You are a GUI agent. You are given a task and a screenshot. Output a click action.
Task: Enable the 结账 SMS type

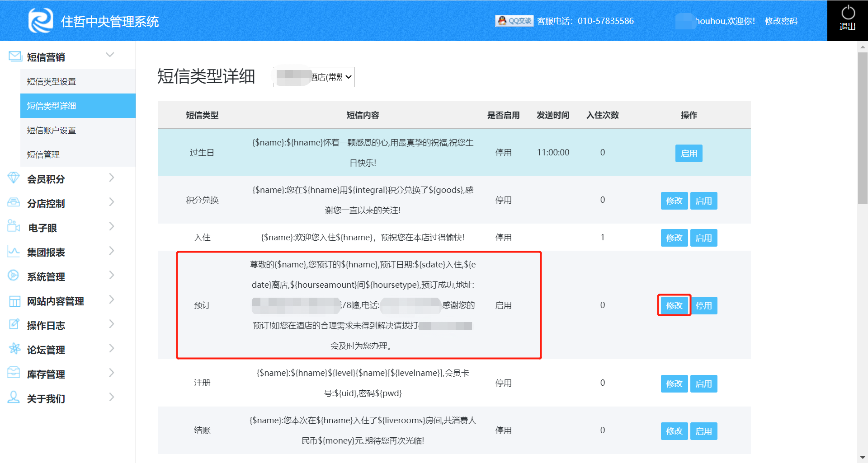click(703, 431)
